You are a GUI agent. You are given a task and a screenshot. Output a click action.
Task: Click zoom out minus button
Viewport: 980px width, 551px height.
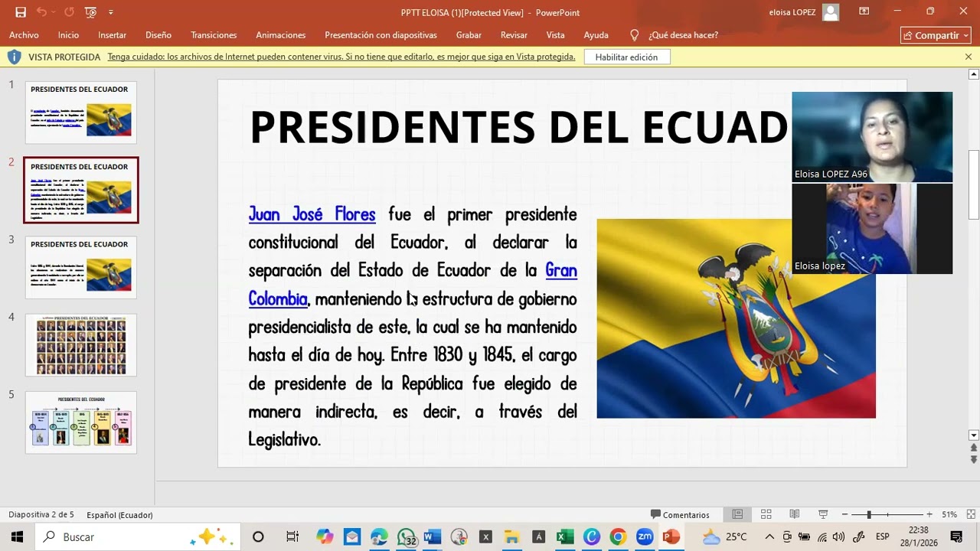844,515
